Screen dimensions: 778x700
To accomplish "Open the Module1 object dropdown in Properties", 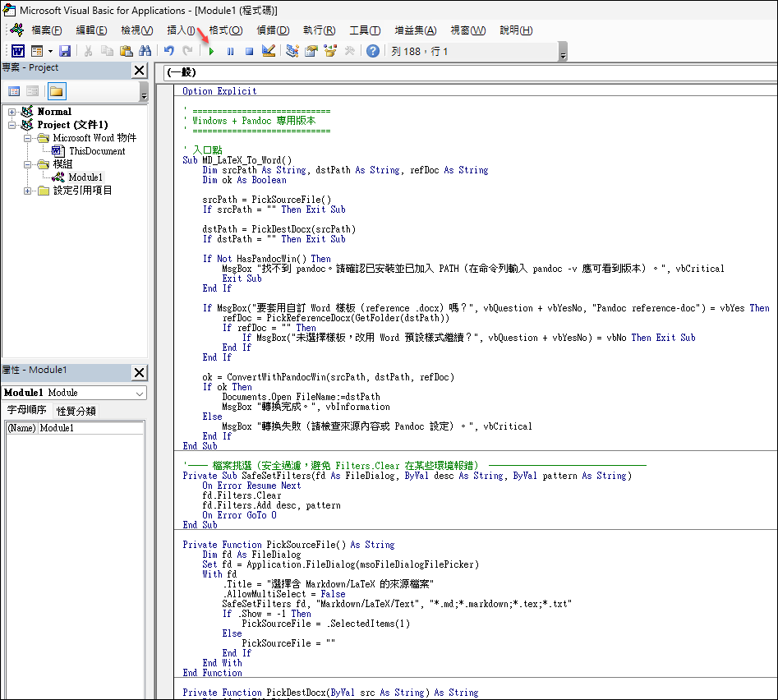I will coord(139,393).
